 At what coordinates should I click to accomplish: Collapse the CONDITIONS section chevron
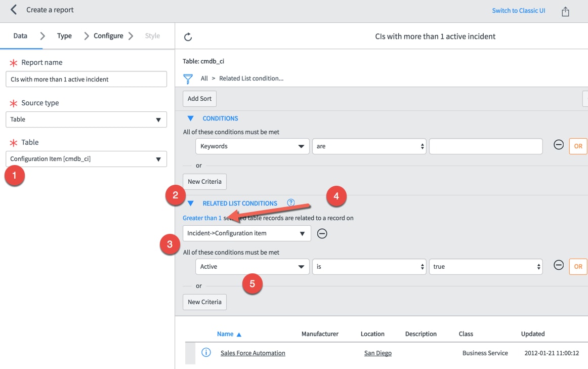coord(190,118)
